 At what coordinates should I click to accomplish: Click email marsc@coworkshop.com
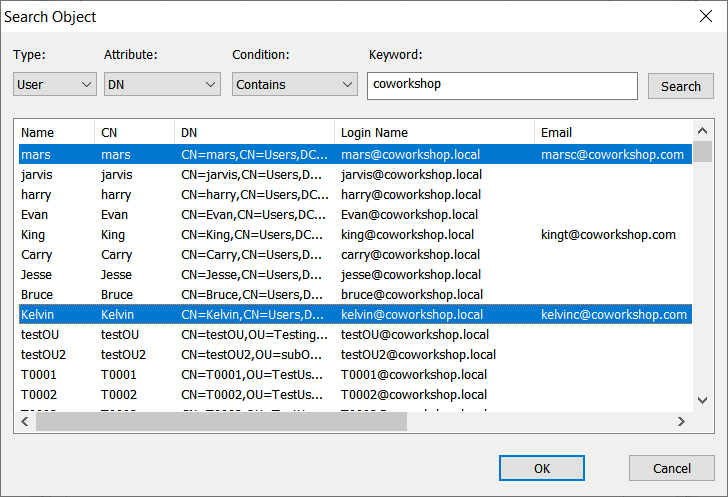click(x=612, y=155)
